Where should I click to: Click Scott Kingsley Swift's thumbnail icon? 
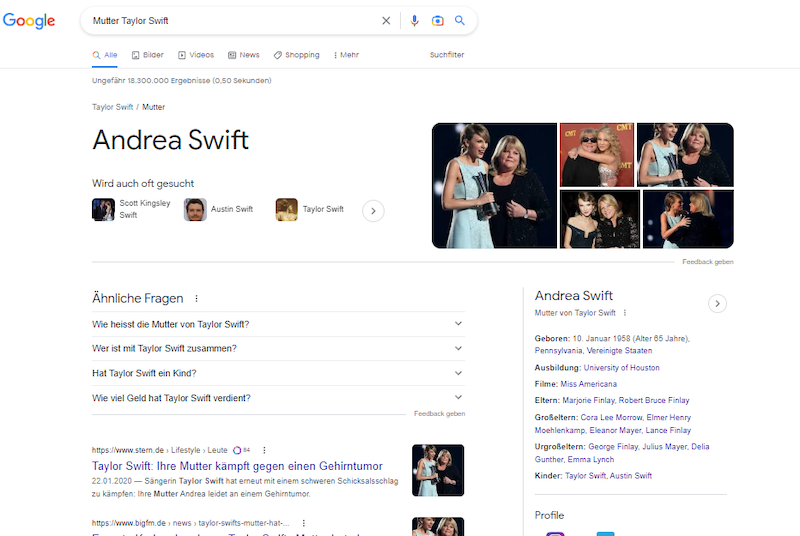pos(103,209)
